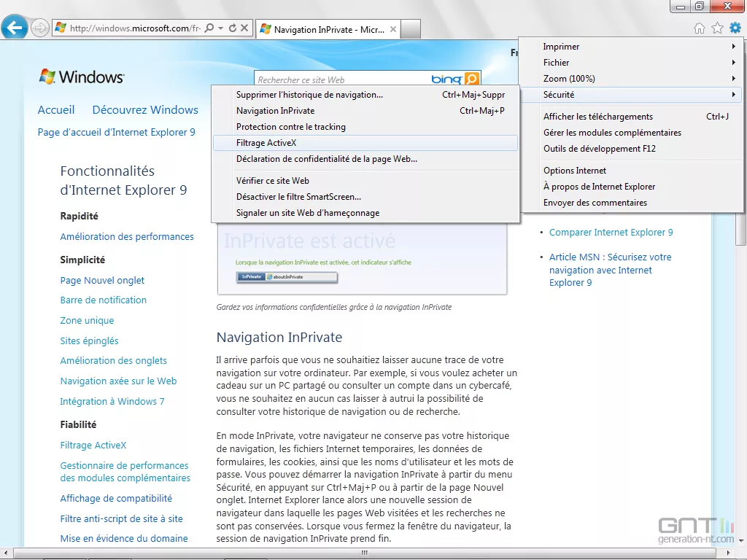Select Désactiver le filtre SmartScreen
Screen dimensions: 747x560
point(365,197)
